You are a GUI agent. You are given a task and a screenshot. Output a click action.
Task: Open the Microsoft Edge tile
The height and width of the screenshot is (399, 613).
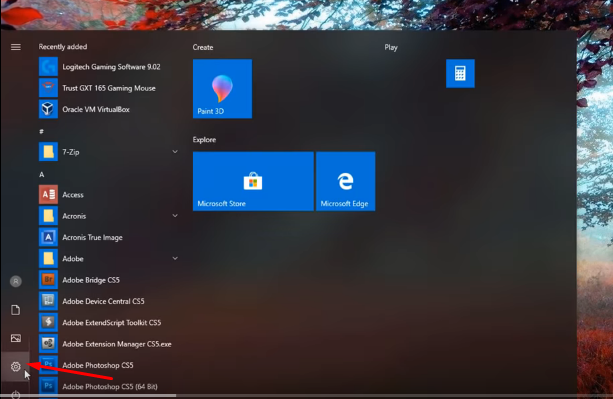pos(346,181)
